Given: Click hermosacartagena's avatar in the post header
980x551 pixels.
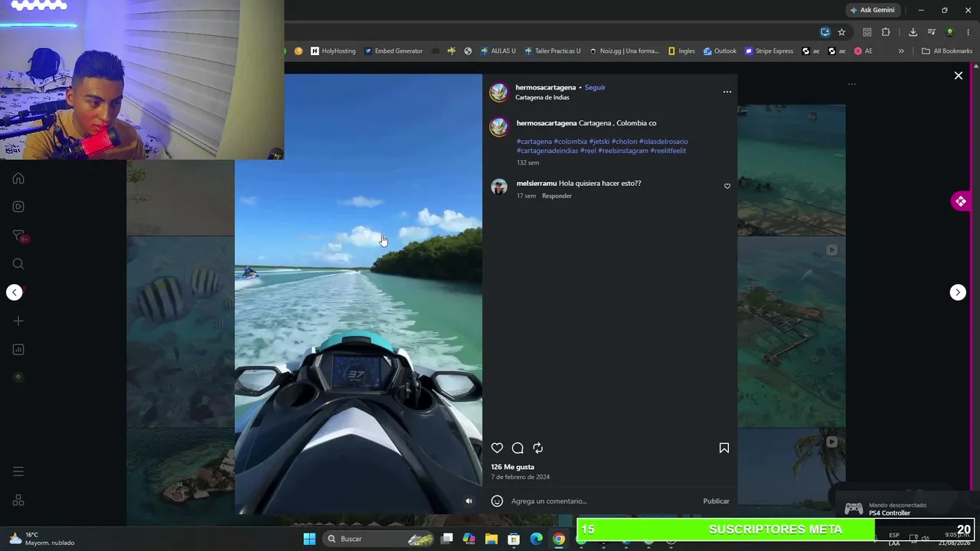Looking at the screenshot, I should tap(498, 93).
